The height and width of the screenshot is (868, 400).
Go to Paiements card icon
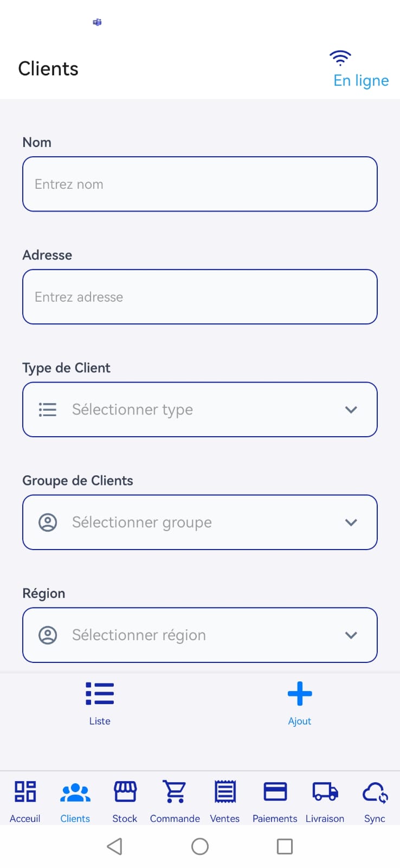[275, 792]
